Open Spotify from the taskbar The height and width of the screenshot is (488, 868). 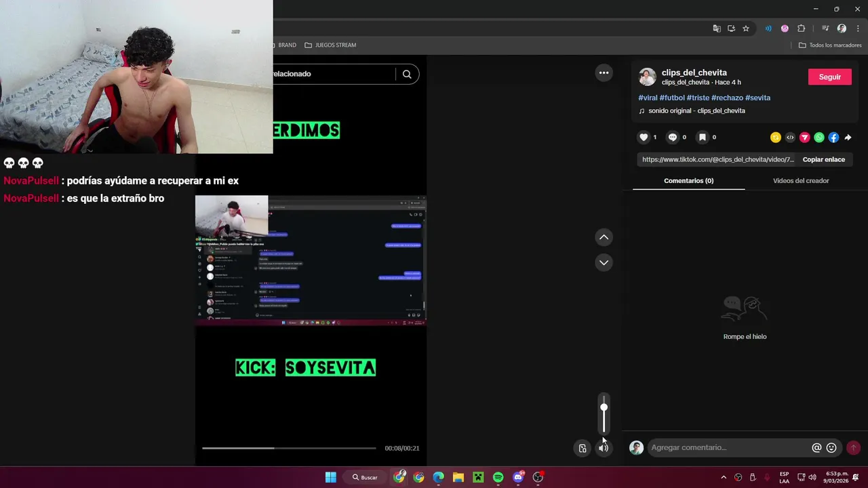click(x=498, y=477)
